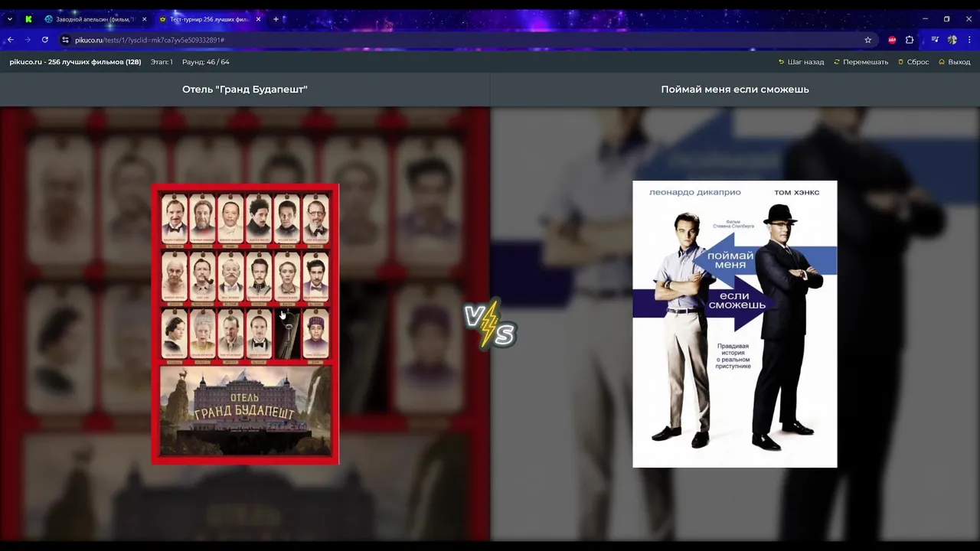Open the ABP adblock extension
Screen dimensions: 980x551
[892, 40]
